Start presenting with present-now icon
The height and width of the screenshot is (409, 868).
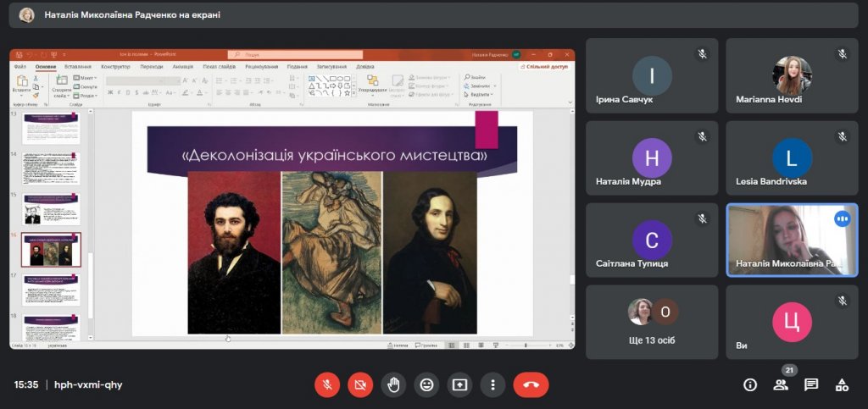[459, 384]
